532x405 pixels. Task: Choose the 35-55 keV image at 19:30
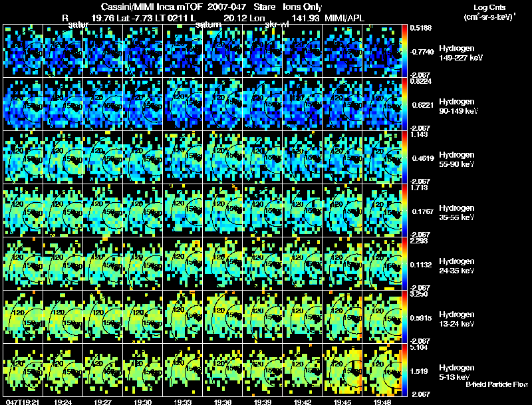click(143, 211)
